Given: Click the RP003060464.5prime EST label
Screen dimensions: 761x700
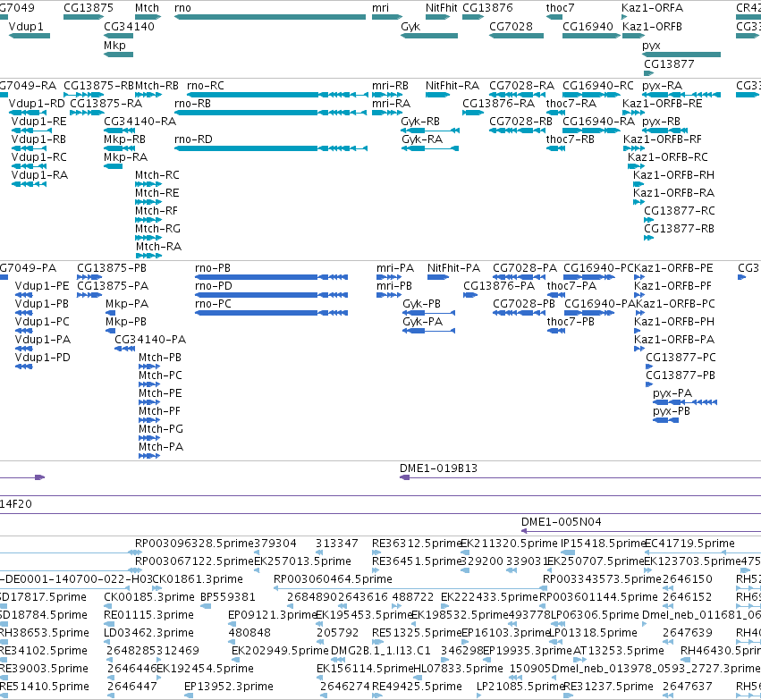Looking at the screenshot, I should tap(333, 579).
